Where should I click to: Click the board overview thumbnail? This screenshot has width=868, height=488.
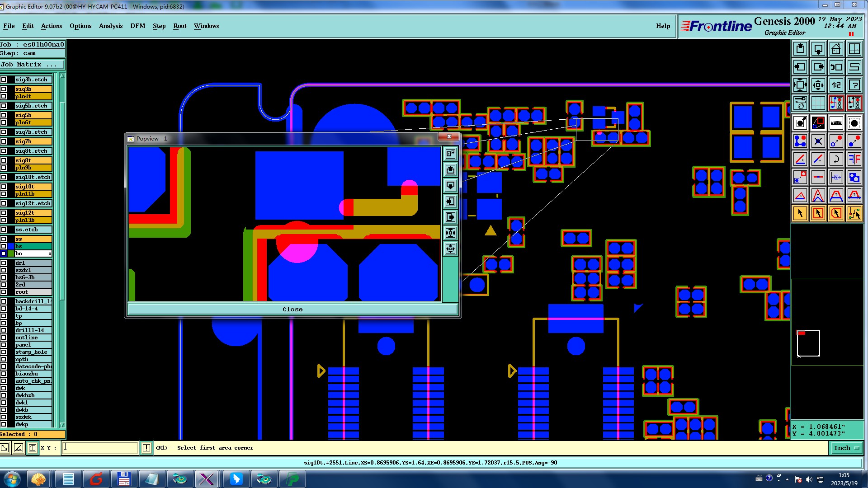[x=808, y=343]
